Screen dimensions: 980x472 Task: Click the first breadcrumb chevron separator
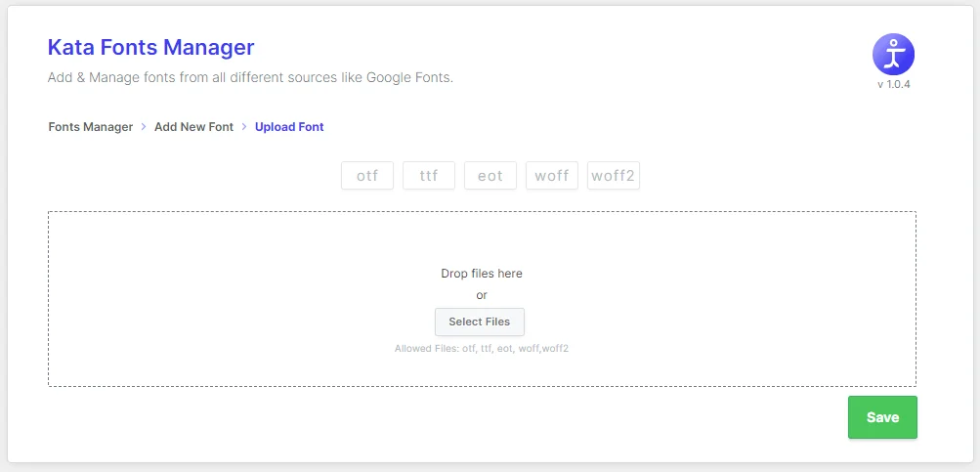click(x=144, y=127)
